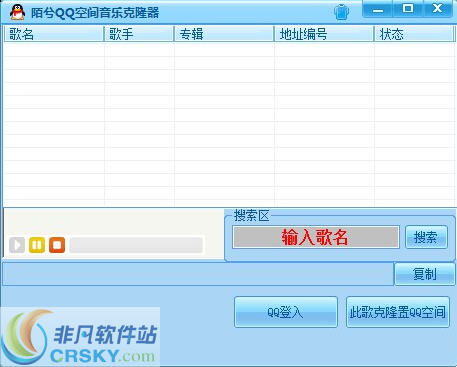Click the play button in player
Image resolution: width=457 pixels, height=367 pixels.
(x=17, y=245)
